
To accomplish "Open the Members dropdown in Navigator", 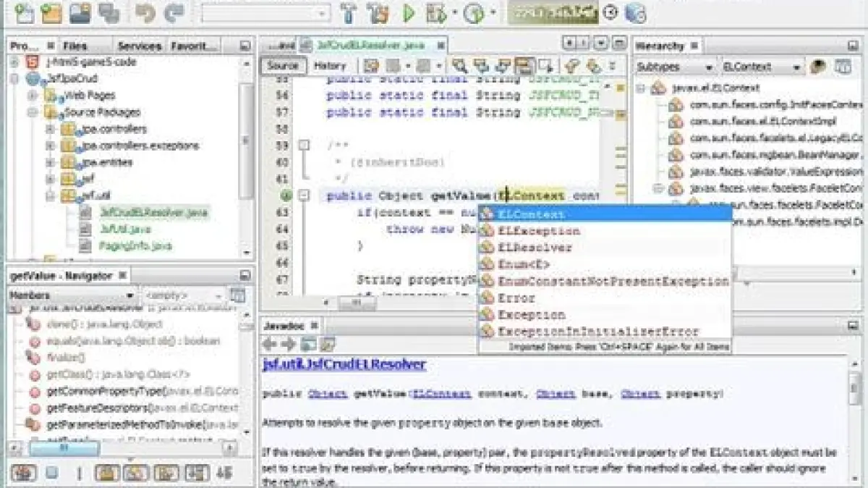I will 71,295.
